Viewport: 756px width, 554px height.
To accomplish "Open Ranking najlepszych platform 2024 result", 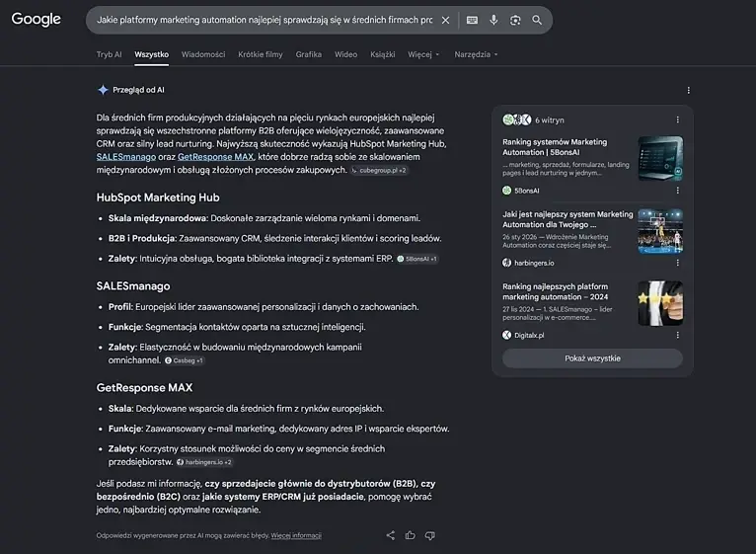I will point(555,292).
